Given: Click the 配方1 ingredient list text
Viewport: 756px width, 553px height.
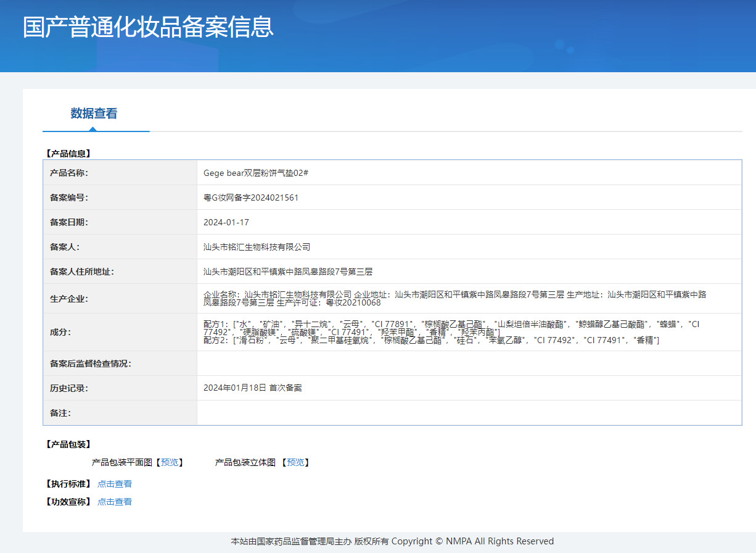Looking at the screenshot, I should coord(450,328).
